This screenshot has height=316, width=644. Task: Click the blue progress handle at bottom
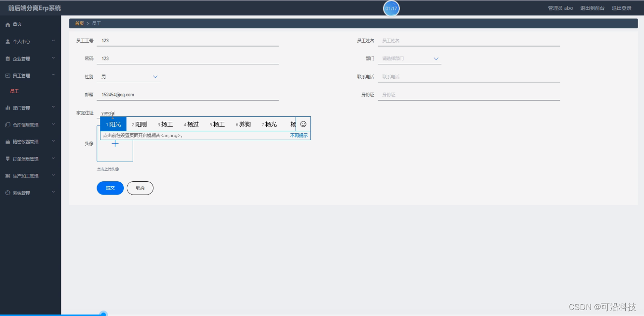pos(103,314)
